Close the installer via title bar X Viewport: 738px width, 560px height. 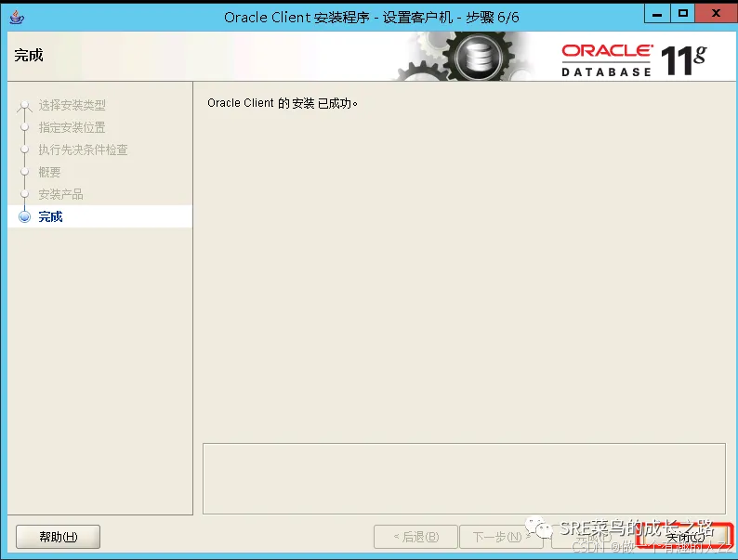tap(716, 14)
